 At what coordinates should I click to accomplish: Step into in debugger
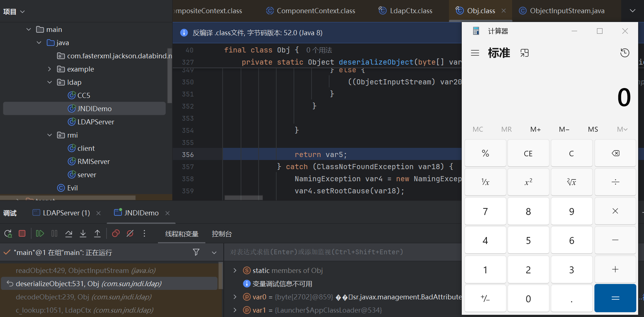[83, 233]
